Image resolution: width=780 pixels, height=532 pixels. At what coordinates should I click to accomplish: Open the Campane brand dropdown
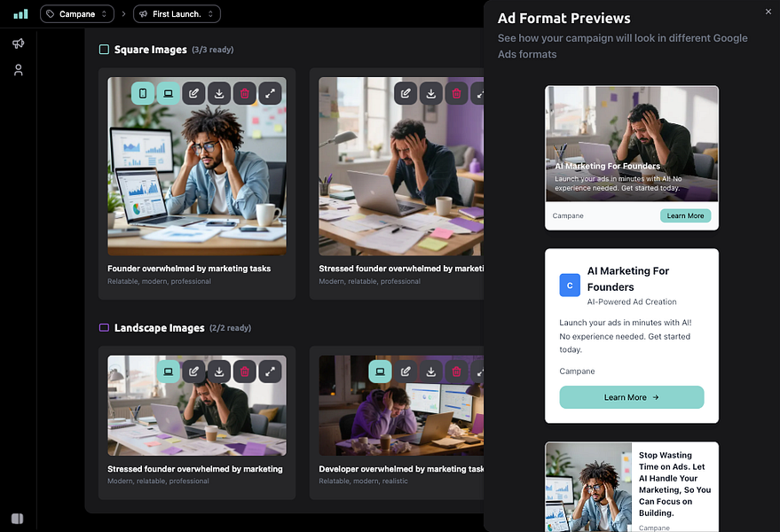pyautogui.click(x=77, y=14)
